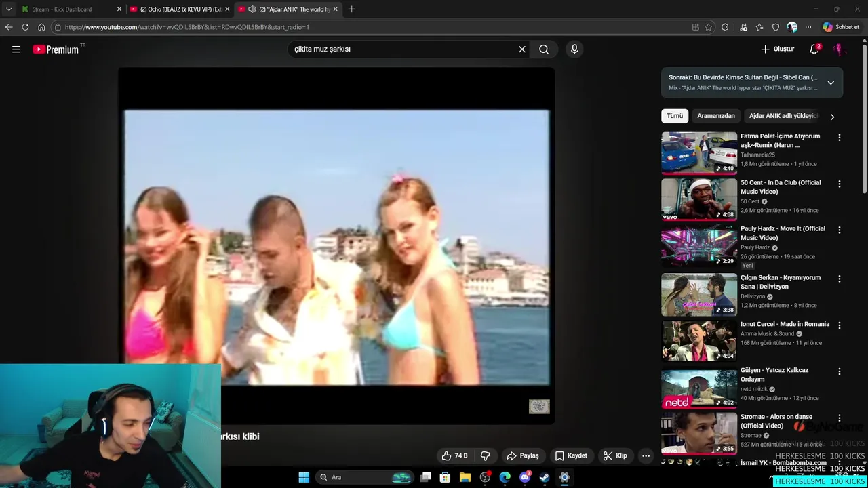Open Microsoft Edge on taskbar
Screen dimensions: 868x488
point(505,477)
